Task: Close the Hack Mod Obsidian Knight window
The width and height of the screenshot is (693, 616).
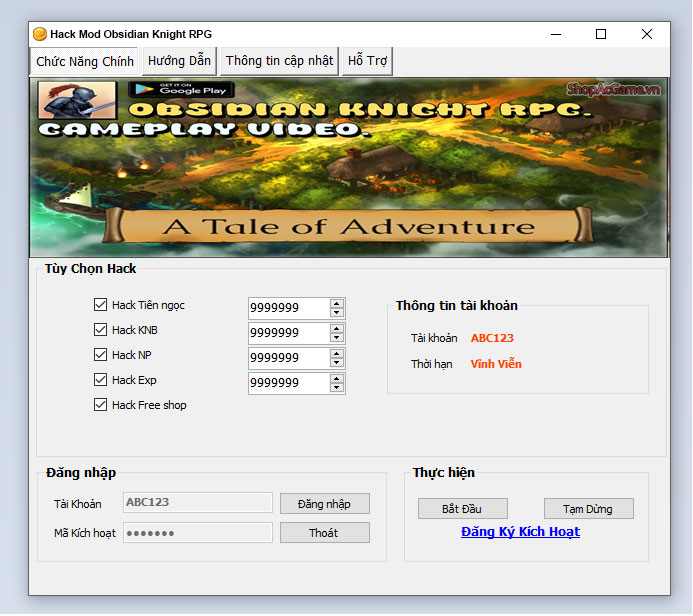Action: pyautogui.click(x=647, y=34)
